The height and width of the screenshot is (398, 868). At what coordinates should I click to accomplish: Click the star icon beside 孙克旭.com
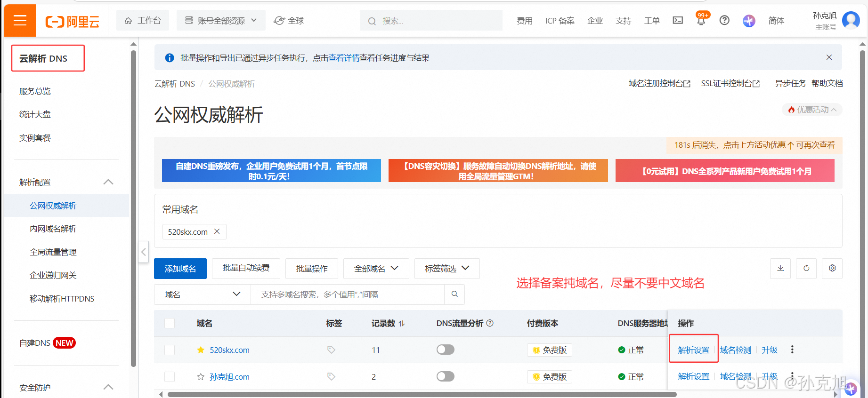click(201, 376)
